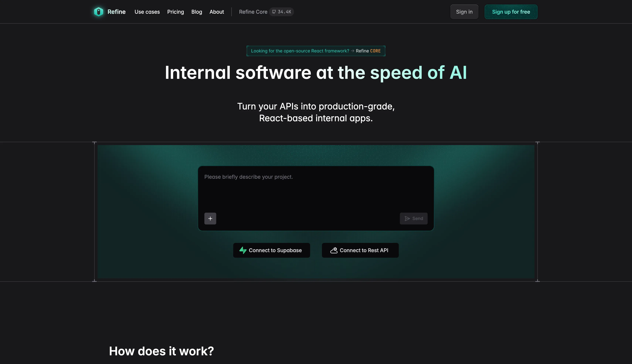Click the cloud icon beside Rest API

(334, 250)
